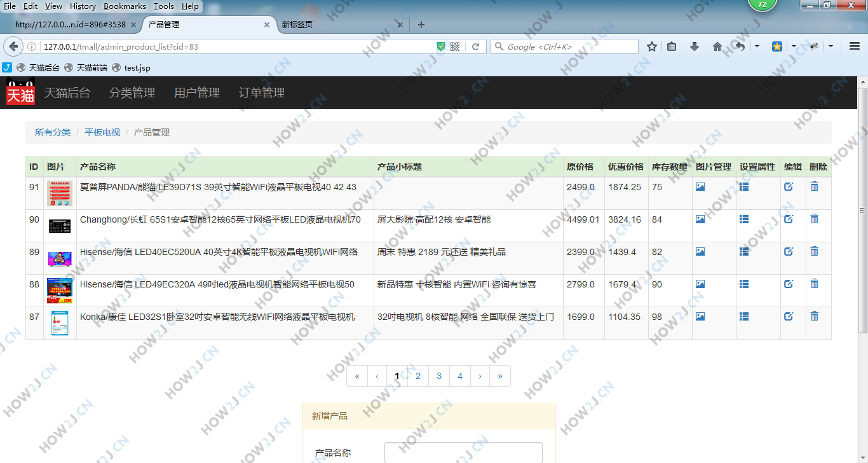Set attributes for product 91
This screenshot has height=463, width=868.
(x=744, y=187)
